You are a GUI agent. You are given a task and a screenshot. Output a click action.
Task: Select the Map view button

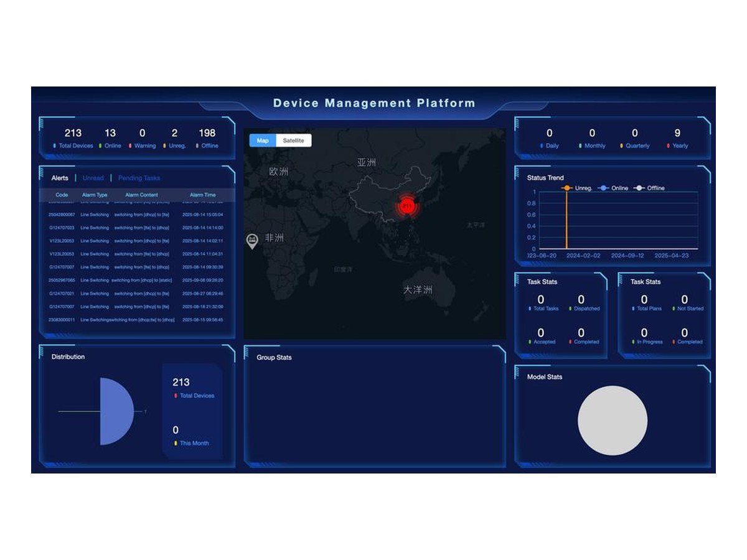[x=263, y=141]
